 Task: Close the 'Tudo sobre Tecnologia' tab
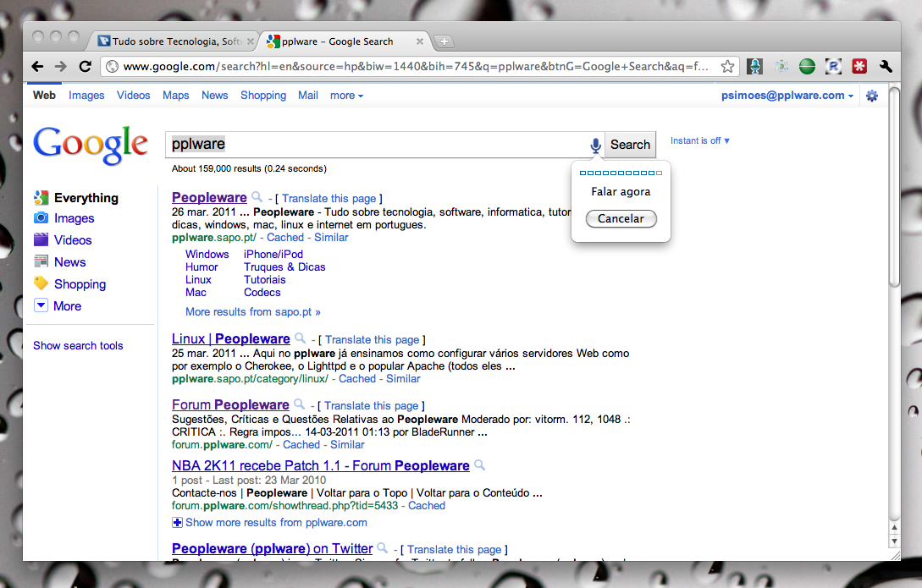[x=251, y=41]
